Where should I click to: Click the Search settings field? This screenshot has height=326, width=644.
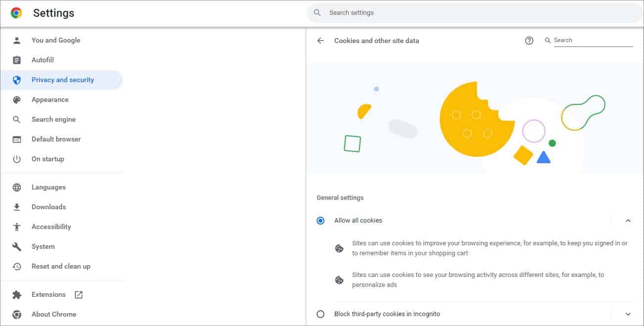click(x=475, y=13)
